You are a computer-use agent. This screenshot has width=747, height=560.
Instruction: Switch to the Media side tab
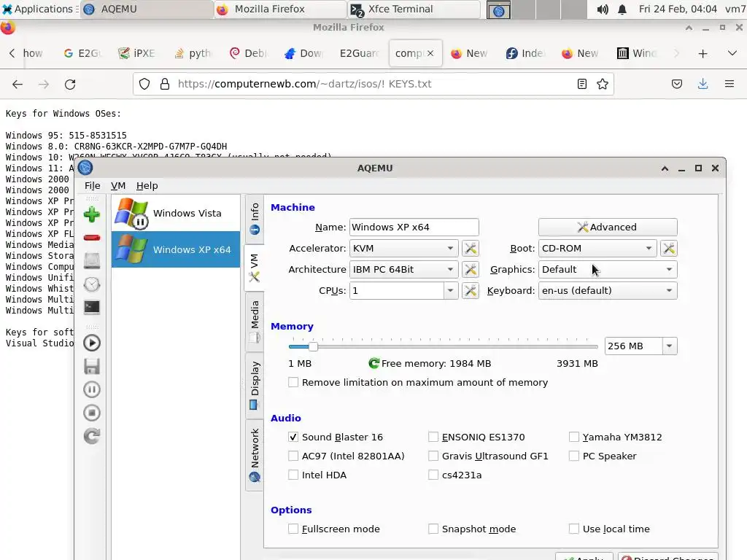255,322
